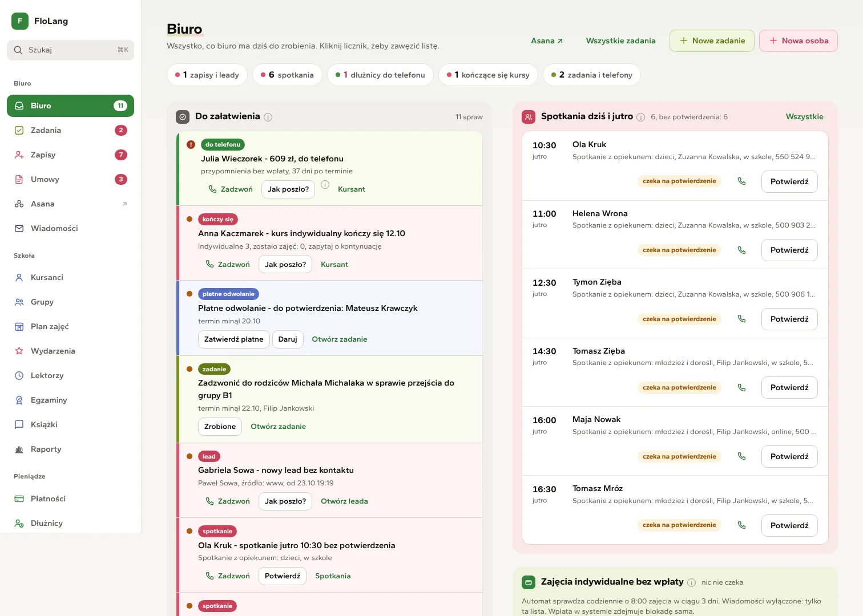Open Otwórz leada for Gabriela Sowa
Screen dimensions: 863x616
tap(344, 501)
